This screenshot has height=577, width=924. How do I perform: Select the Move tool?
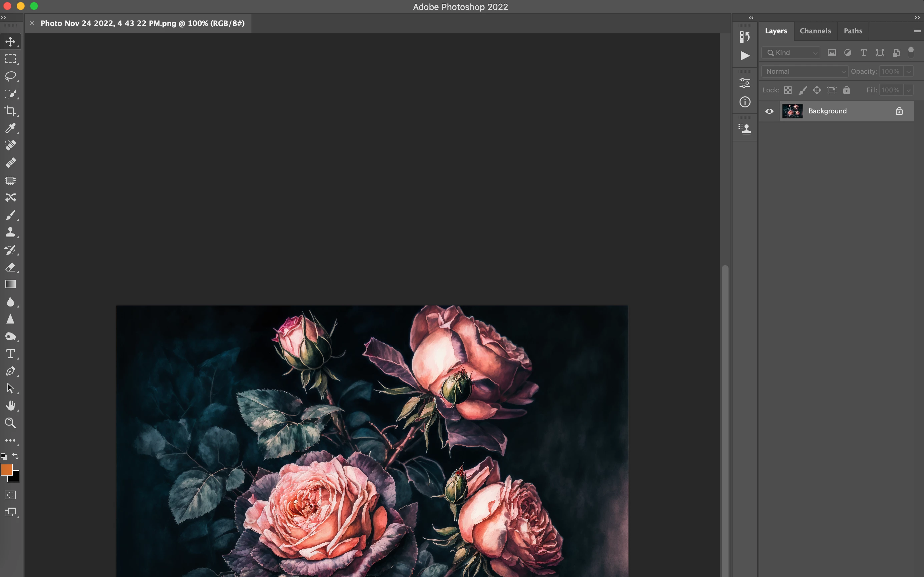[x=10, y=42]
